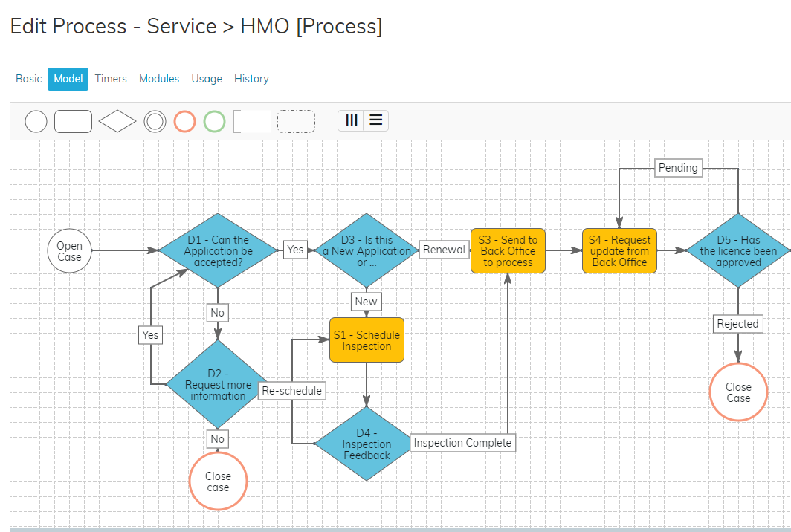Go to the History tab
This screenshot has height=532, width=791.
point(251,79)
